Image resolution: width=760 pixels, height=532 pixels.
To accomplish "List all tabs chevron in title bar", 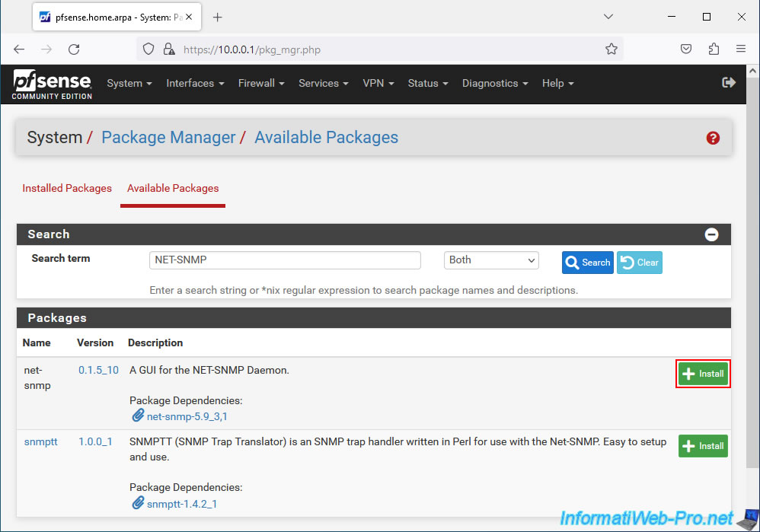I will pyautogui.click(x=608, y=17).
